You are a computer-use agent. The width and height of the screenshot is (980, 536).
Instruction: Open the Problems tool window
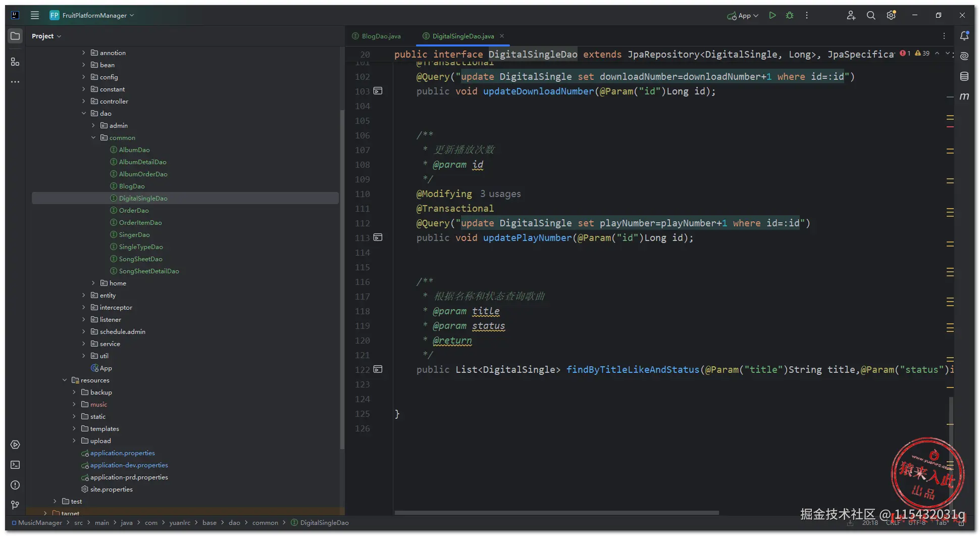point(15,485)
